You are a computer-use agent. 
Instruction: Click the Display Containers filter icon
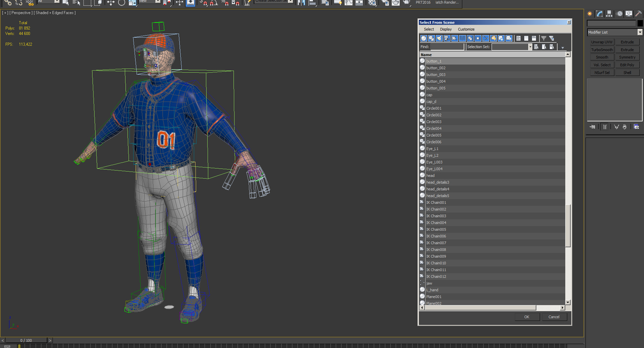[493, 38]
